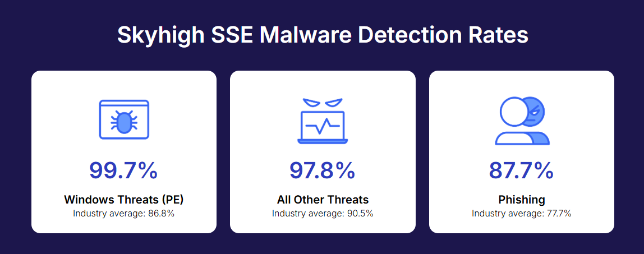Click the word Malware in the title
644x254 pixels.
point(305,35)
